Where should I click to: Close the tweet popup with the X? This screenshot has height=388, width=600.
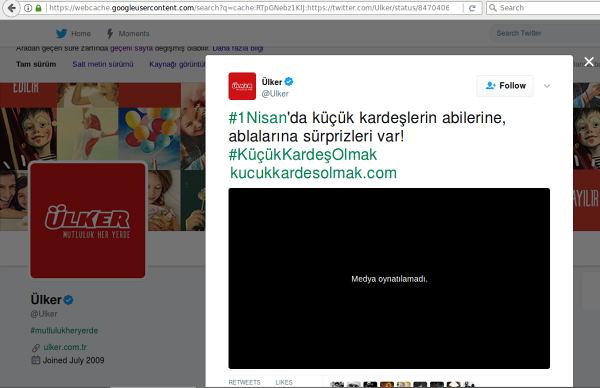(589, 62)
